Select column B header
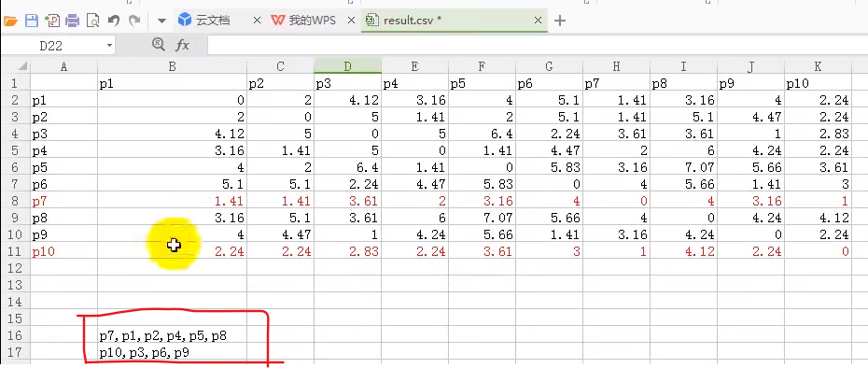 coord(172,66)
